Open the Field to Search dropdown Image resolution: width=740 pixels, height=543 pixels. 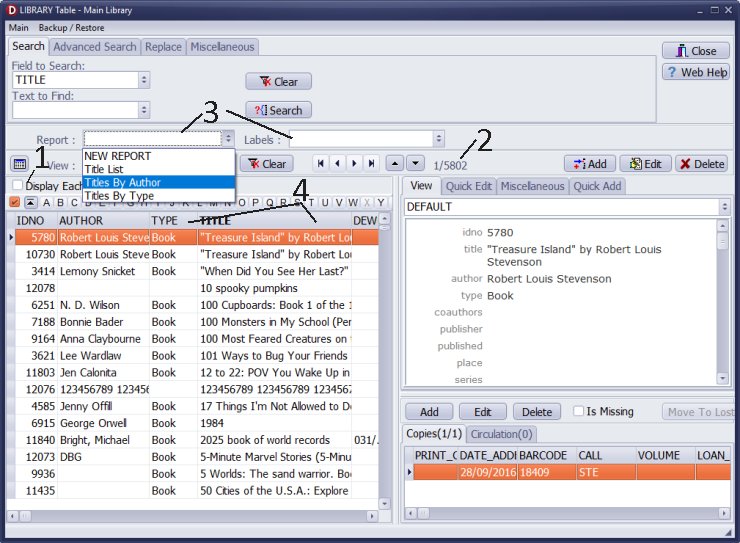(x=144, y=80)
